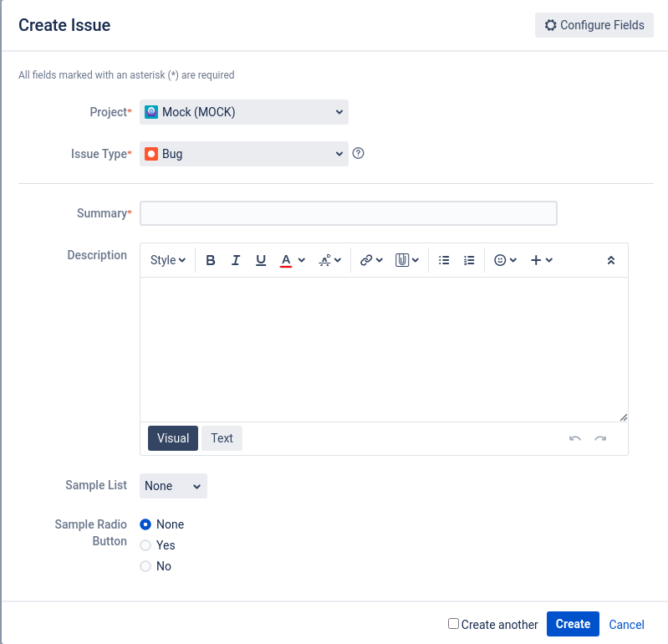Expand the attachment dropdown arrow

click(x=416, y=260)
